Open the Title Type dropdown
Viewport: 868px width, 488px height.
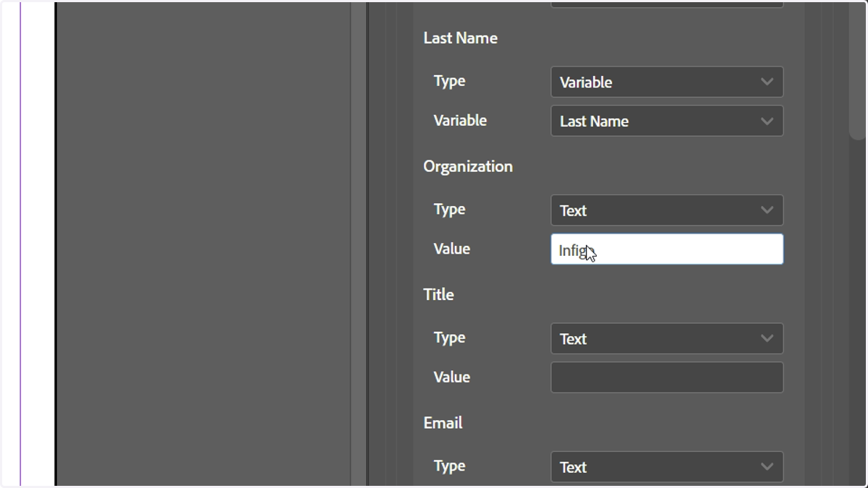pyautogui.click(x=667, y=338)
